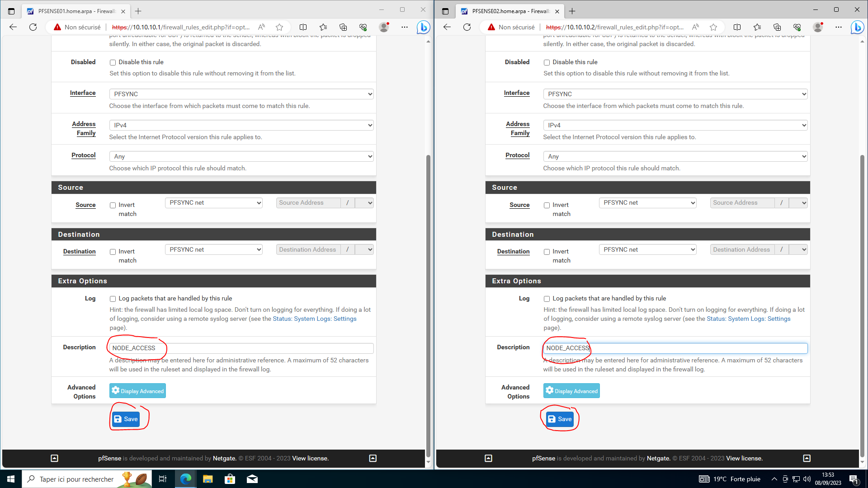
Task: Open split screen icon in the left browser toolbar
Action: click(303, 27)
